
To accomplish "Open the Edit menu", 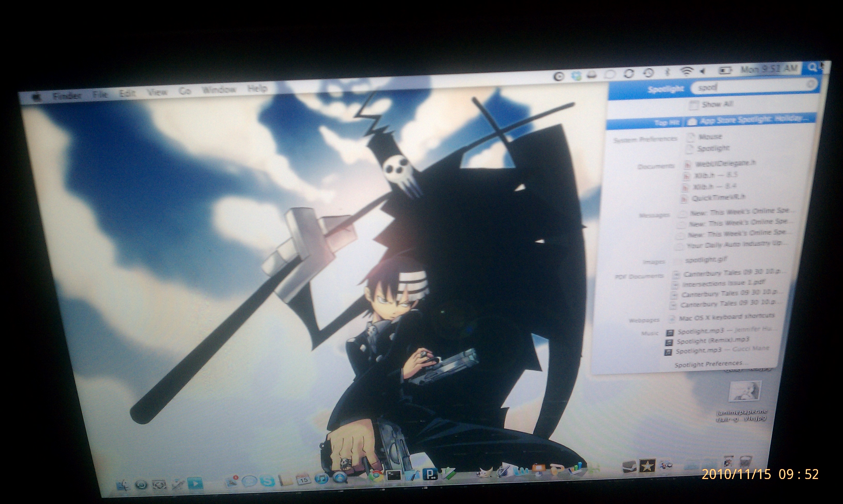I will (x=128, y=93).
